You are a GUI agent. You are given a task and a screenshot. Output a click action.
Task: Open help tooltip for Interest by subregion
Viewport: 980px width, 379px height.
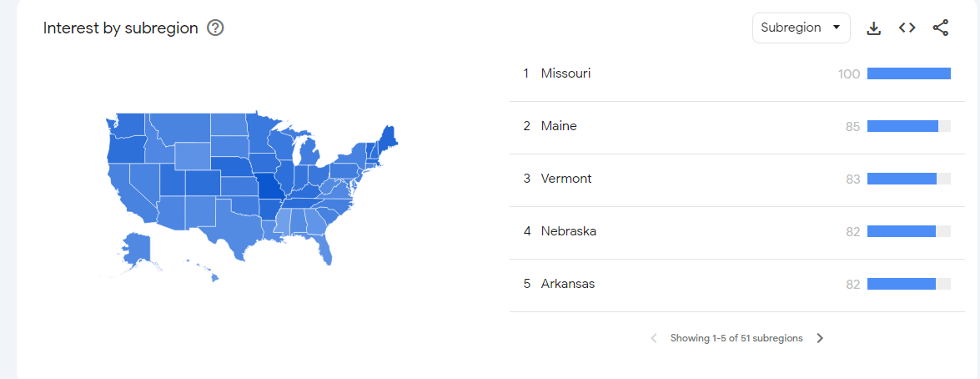pos(216,28)
